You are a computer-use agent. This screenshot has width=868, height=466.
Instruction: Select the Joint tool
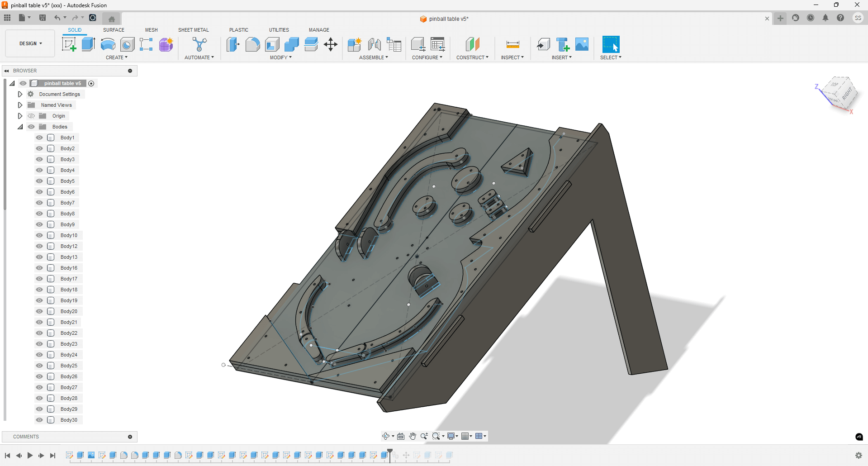374,44
